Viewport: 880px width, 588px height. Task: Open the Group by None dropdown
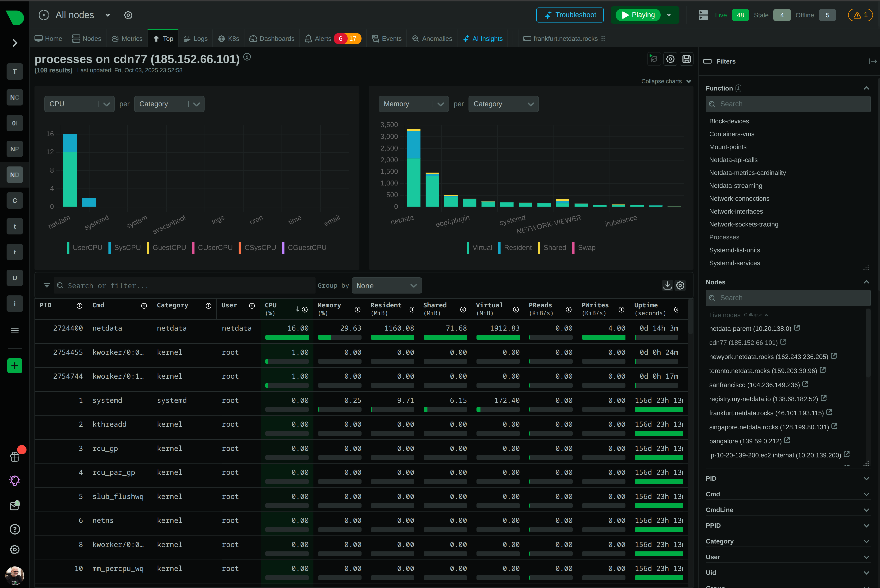[387, 285]
